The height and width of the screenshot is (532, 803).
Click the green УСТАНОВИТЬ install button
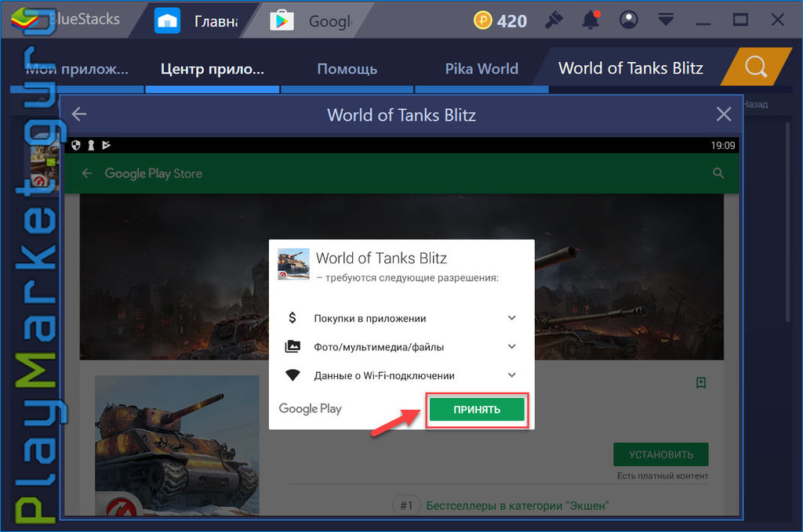[x=660, y=454]
